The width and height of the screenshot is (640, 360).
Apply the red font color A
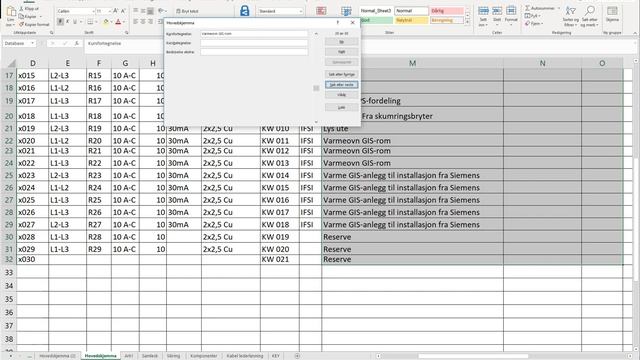[118, 22]
